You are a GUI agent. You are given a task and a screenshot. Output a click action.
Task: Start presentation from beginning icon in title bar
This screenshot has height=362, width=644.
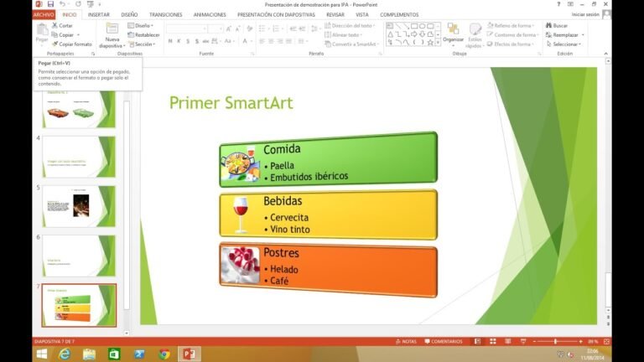pos(91,4)
